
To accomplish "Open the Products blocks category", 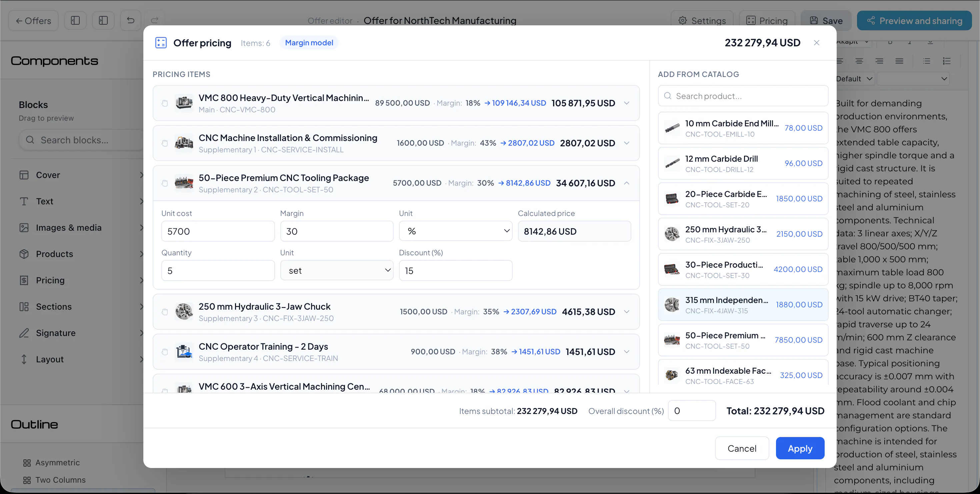I will tap(81, 254).
